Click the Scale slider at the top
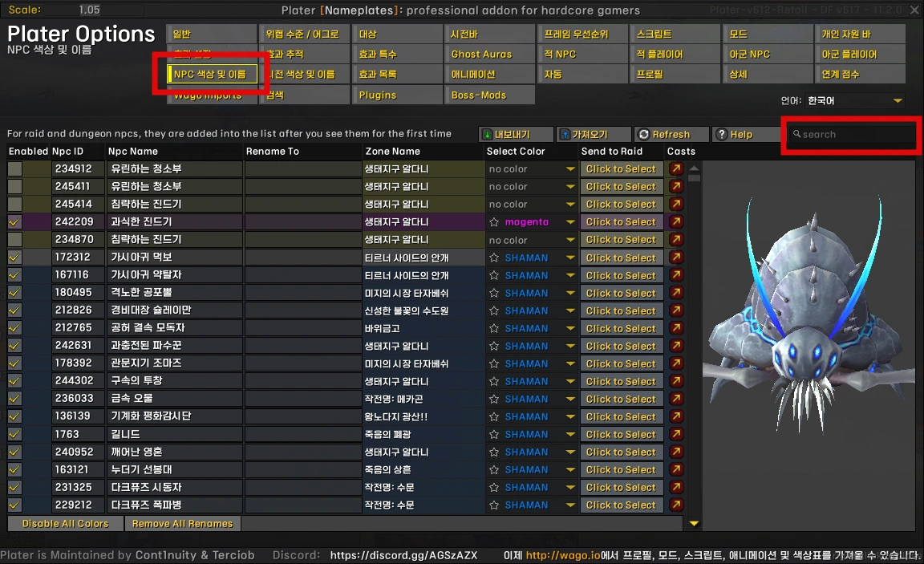 tap(90, 10)
